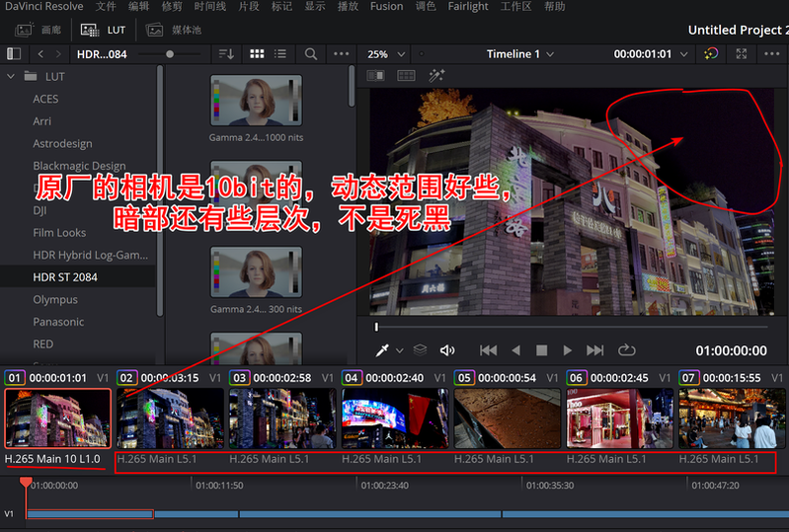This screenshot has width=789, height=532.
Task: Click the 01:00:00:00 viewer timecode
Action: click(x=731, y=350)
